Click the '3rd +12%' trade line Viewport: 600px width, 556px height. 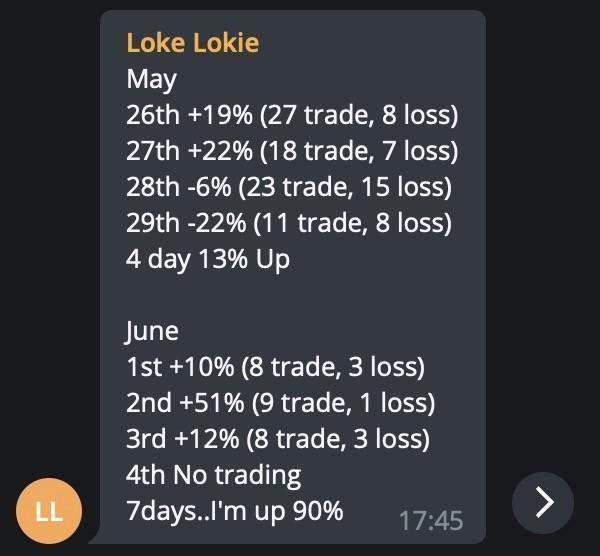278,439
